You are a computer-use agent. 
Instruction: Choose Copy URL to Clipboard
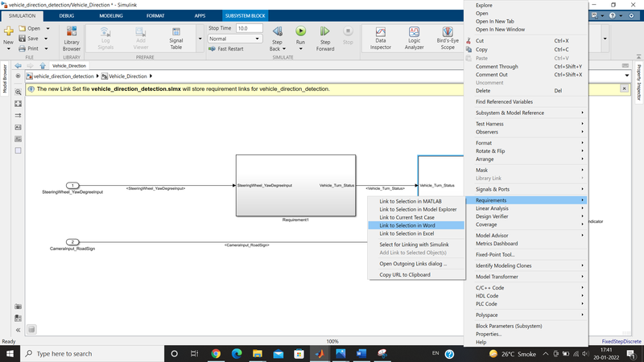point(416,275)
